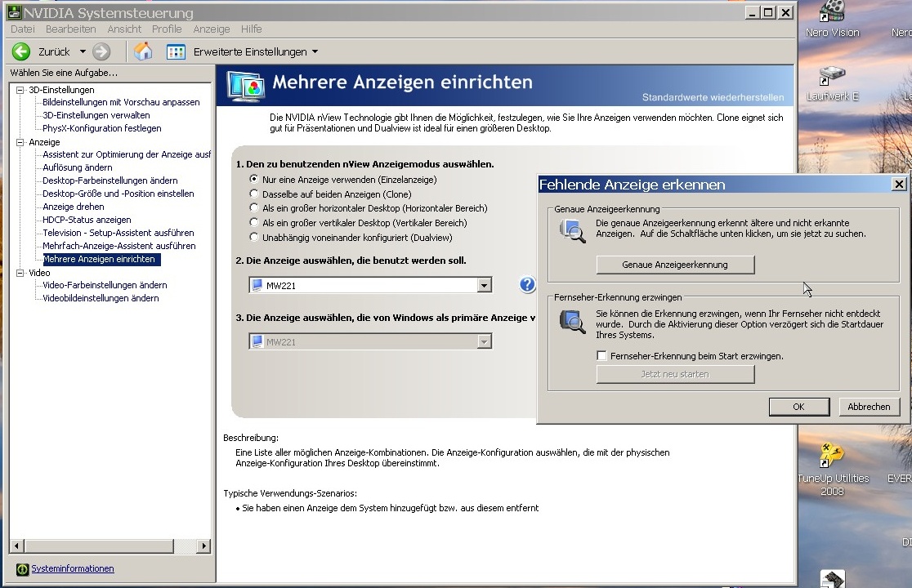
Task: Click the Systeminformationen green icon
Action: 22,569
